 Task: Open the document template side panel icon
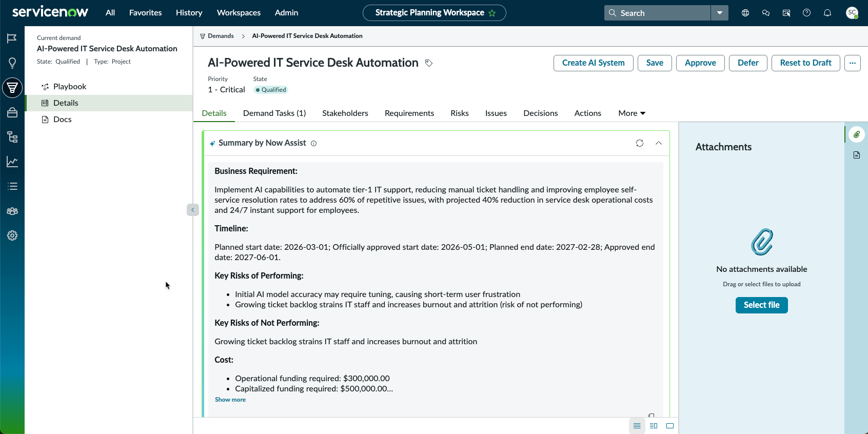(x=856, y=155)
